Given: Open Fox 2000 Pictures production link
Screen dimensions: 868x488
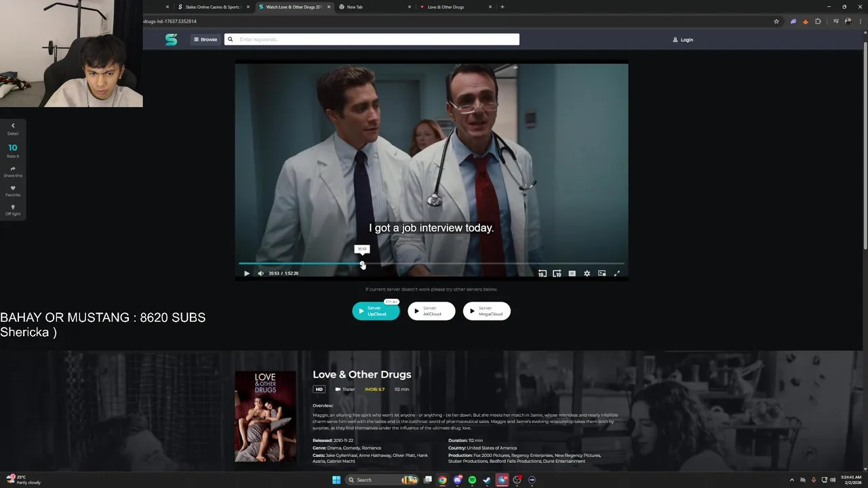Looking at the screenshot, I should click(491, 455).
